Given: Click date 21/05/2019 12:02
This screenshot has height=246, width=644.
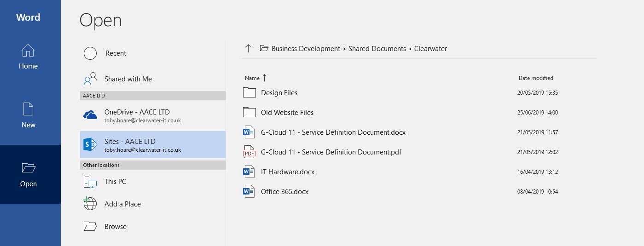Looking at the screenshot, I should click(538, 152).
